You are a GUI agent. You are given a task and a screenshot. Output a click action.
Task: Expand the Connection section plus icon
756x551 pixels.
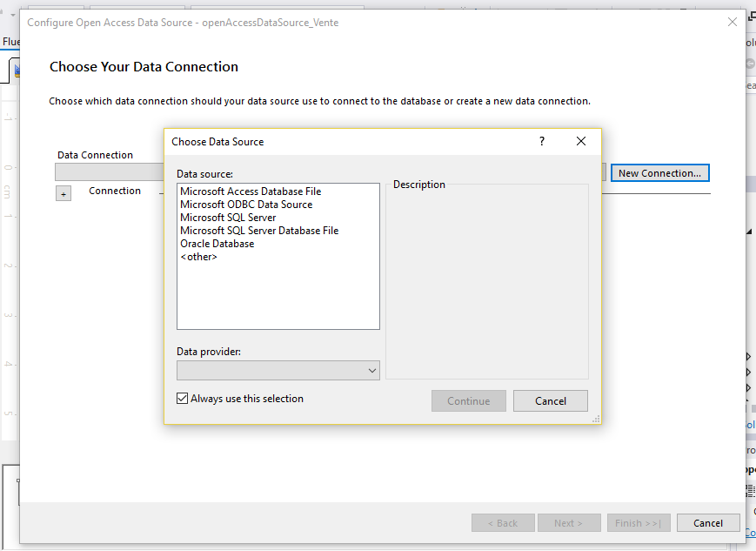[x=64, y=193]
